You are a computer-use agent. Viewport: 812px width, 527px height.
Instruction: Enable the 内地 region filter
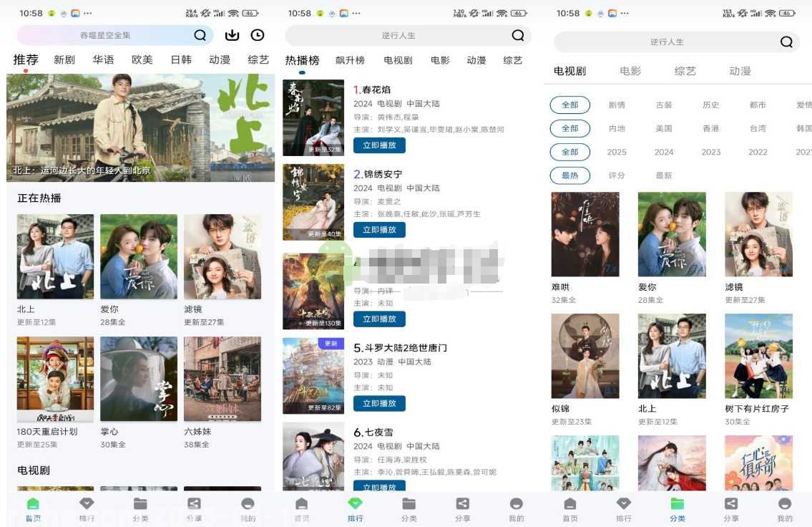click(x=617, y=128)
